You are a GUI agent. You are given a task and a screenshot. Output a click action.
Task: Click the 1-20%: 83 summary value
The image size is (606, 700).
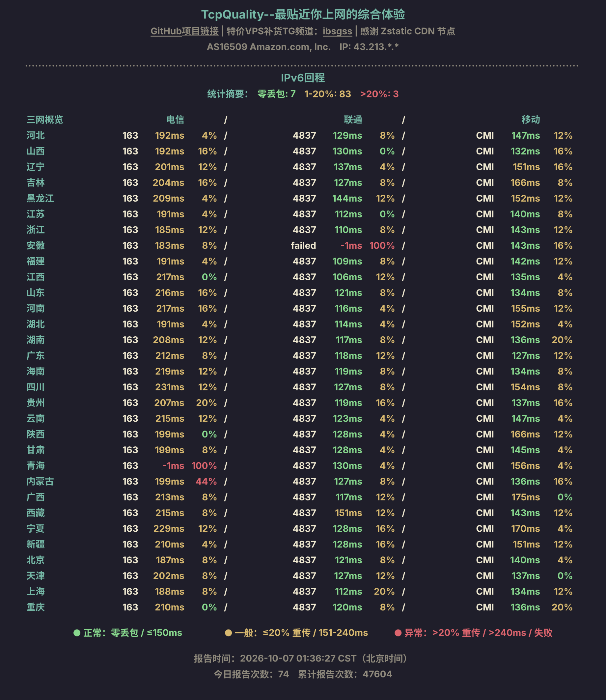tap(328, 94)
